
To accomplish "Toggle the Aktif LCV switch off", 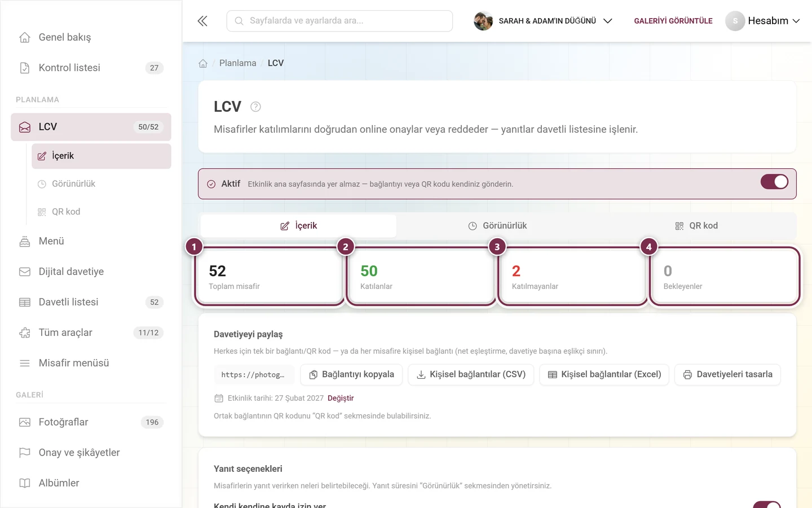I will pos(774,182).
